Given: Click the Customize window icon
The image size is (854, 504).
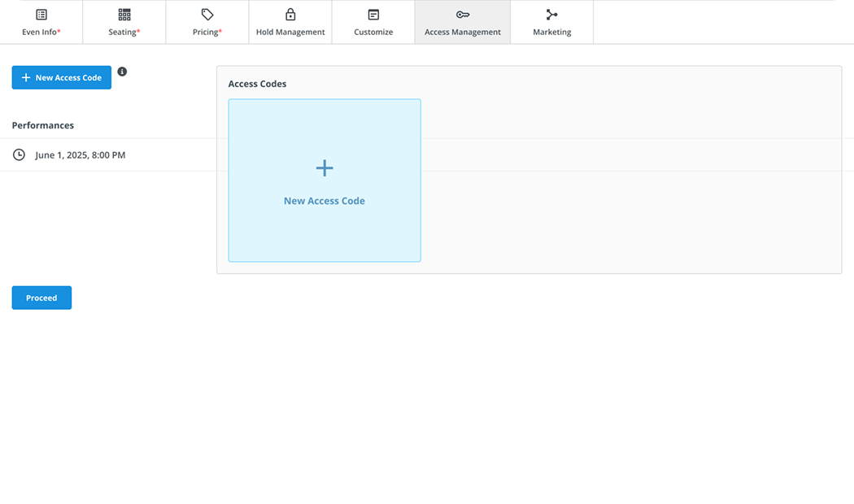Looking at the screenshot, I should point(373,15).
